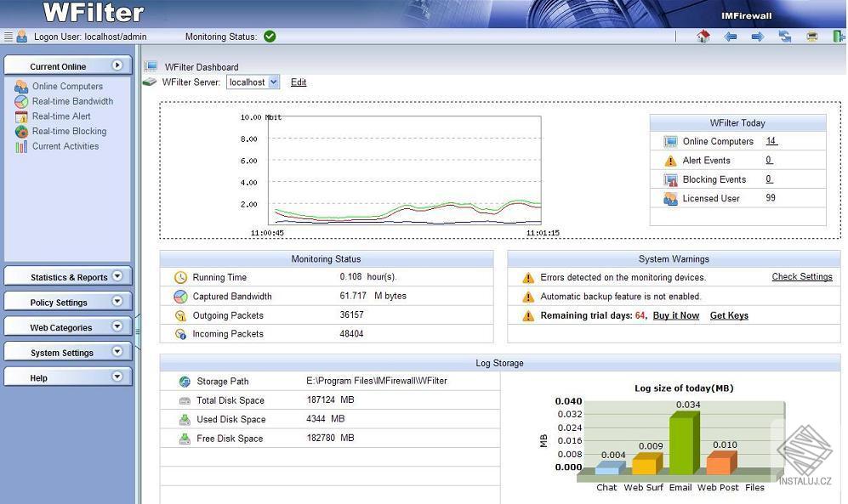Expand the Help panel arrow
Image resolution: width=848 pixels, height=504 pixels.
click(117, 377)
